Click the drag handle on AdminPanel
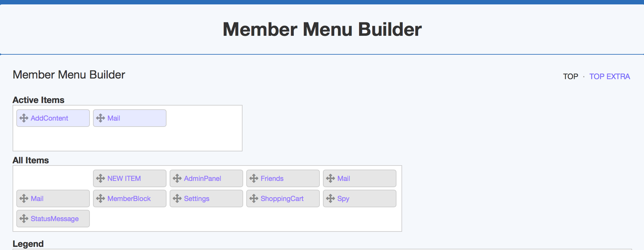This screenshot has height=250, width=644. 177,178
